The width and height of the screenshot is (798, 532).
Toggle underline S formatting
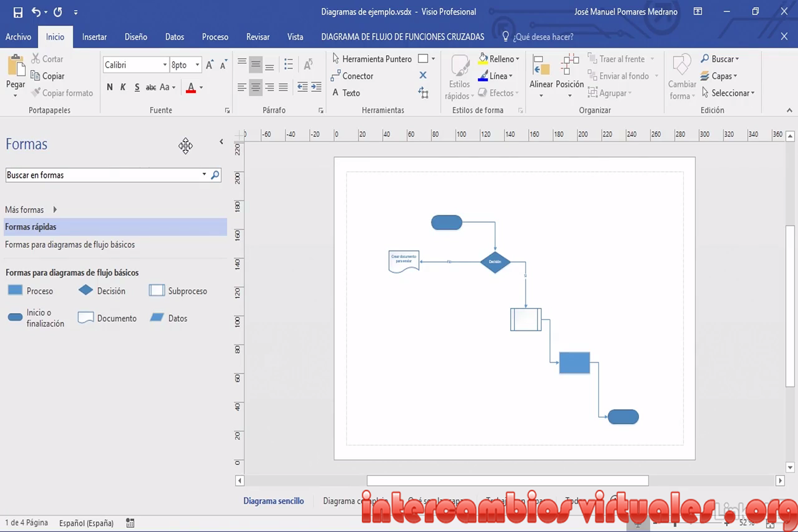[x=137, y=87]
